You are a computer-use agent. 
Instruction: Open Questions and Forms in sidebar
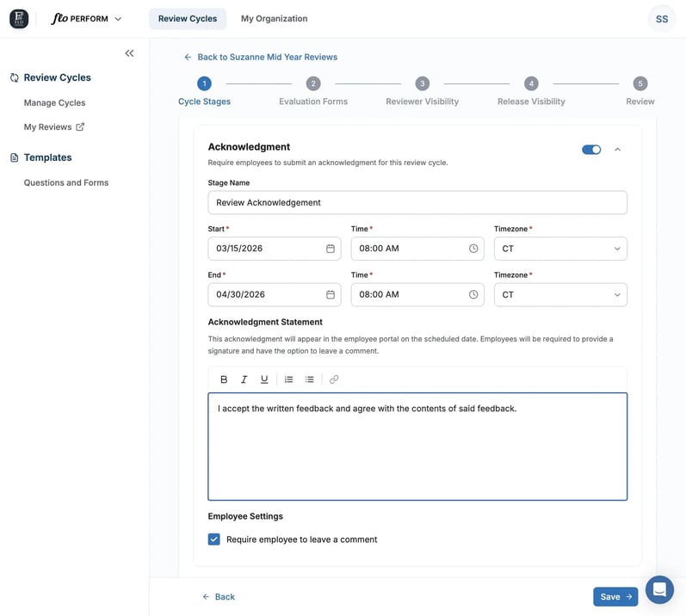click(x=66, y=182)
